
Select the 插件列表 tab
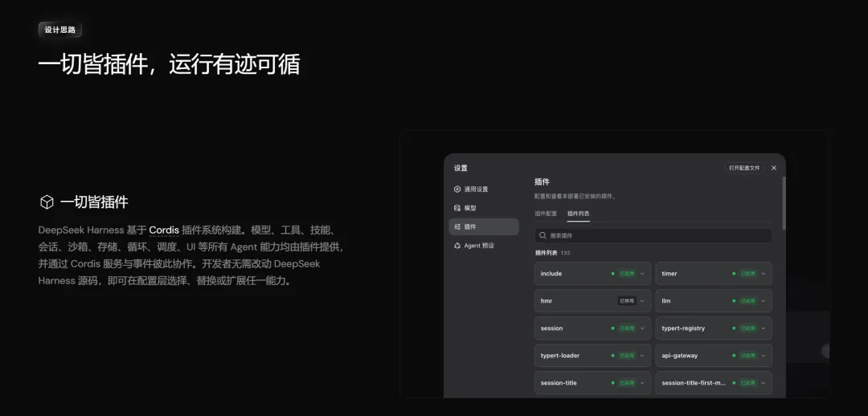[579, 214]
